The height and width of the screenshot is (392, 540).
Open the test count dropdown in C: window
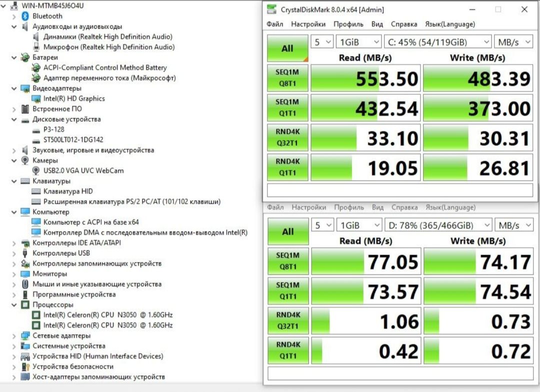pos(322,42)
